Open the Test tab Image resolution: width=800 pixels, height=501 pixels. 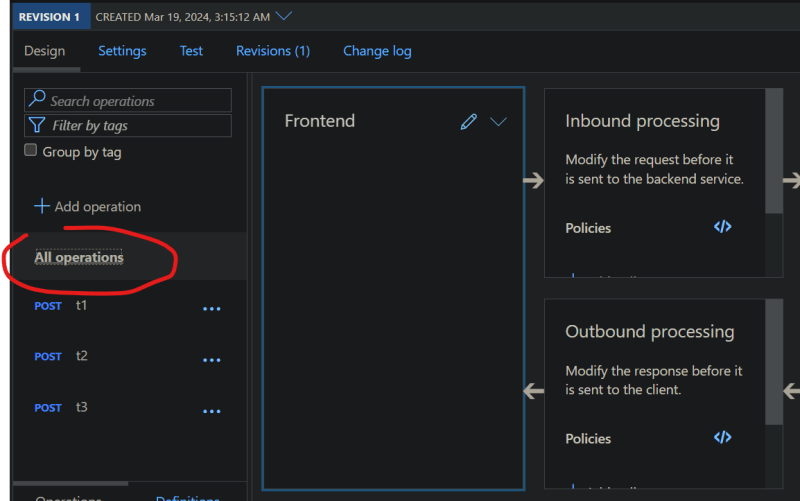pyautogui.click(x=191, y=51)
